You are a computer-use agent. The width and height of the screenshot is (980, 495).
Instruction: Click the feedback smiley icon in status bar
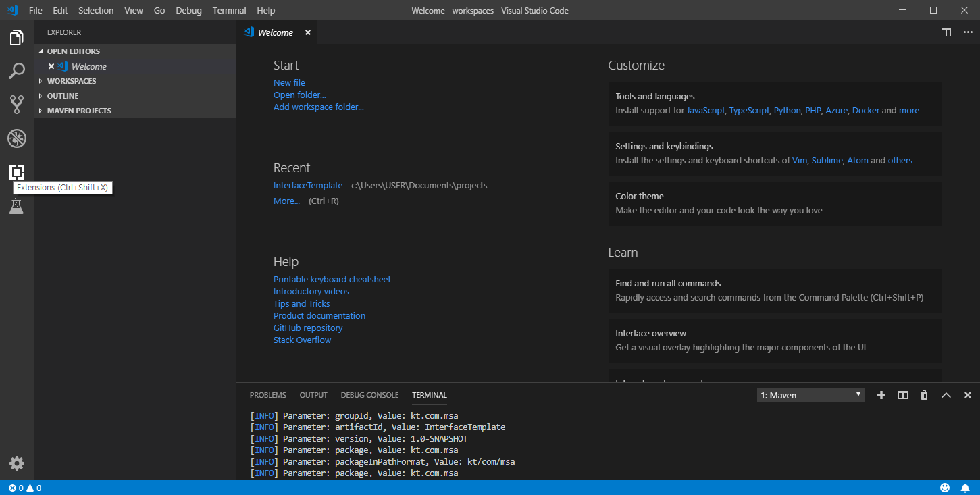coord(945,488)
